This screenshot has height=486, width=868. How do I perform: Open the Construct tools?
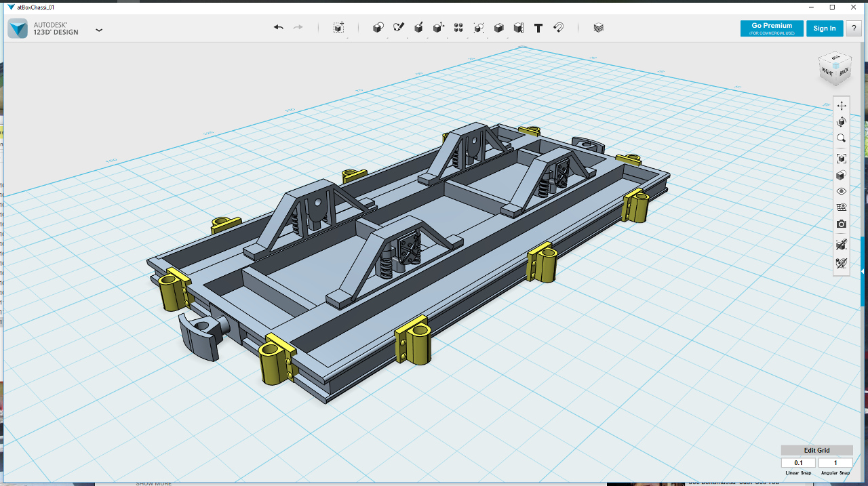(x=418, y=28)
